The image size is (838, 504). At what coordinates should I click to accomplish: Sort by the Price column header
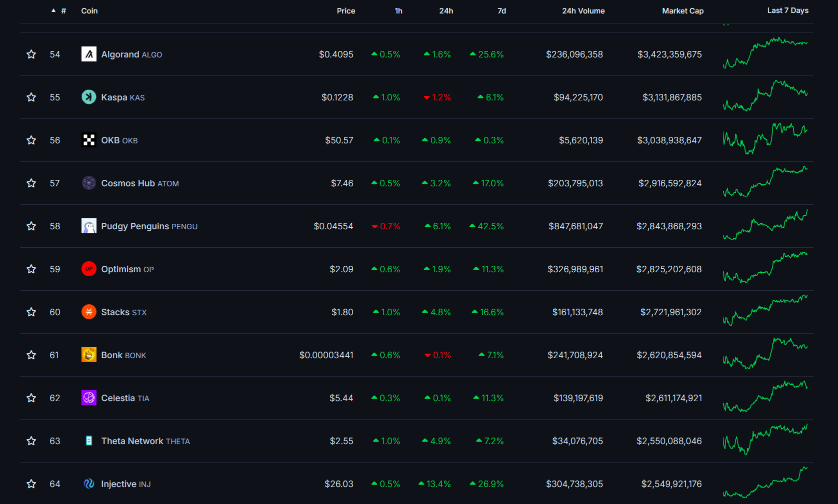point(346,10)
